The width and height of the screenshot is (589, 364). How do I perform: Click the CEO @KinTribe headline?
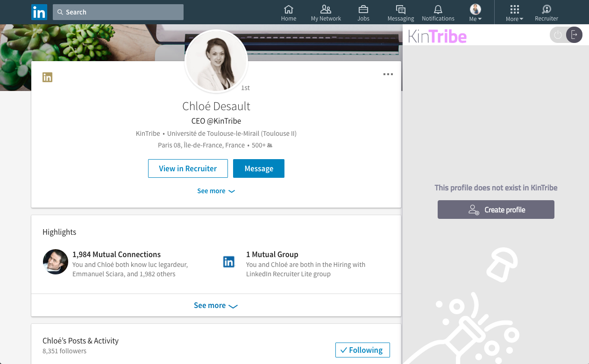pos(216,121)
